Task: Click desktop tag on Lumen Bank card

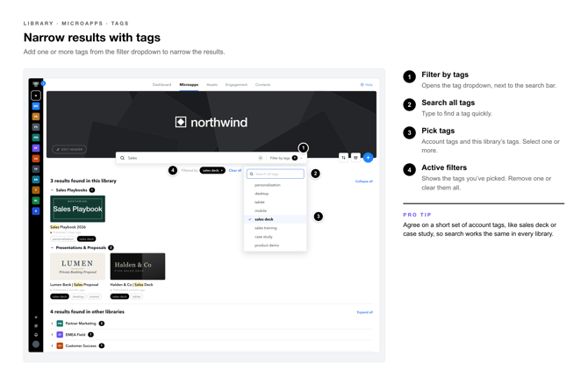Action: coord(78,297)
